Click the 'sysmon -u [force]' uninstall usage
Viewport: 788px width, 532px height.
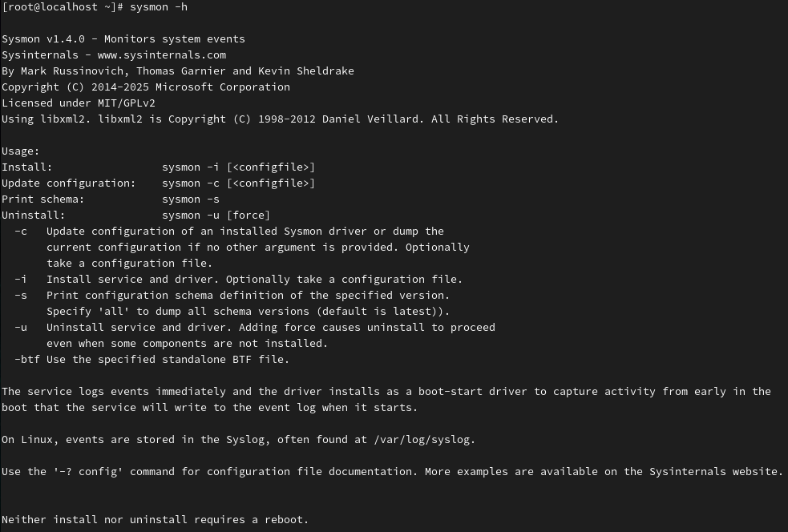click(x=216, y=216)
